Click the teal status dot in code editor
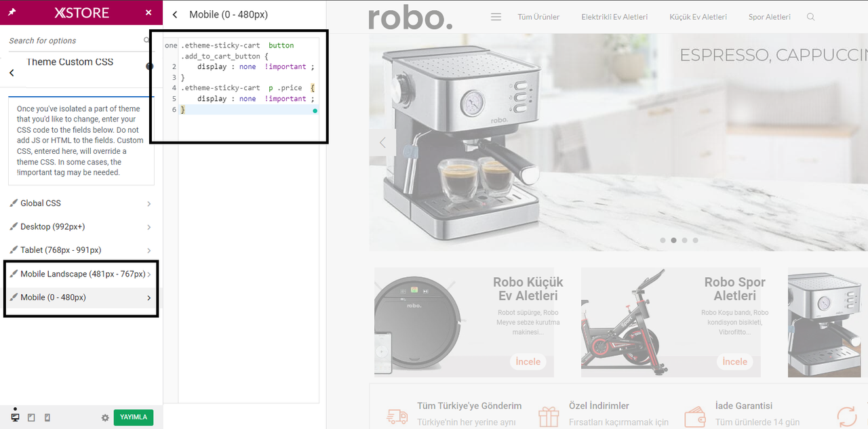The width and height of the screenshot is (868, 429). (315, 110)
